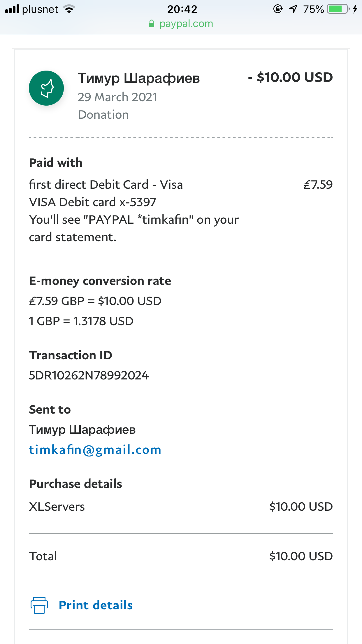Tap the green recipient avatar icon
Image resolution: width=362 pixels, height=644 pixels.
[46, 88]
